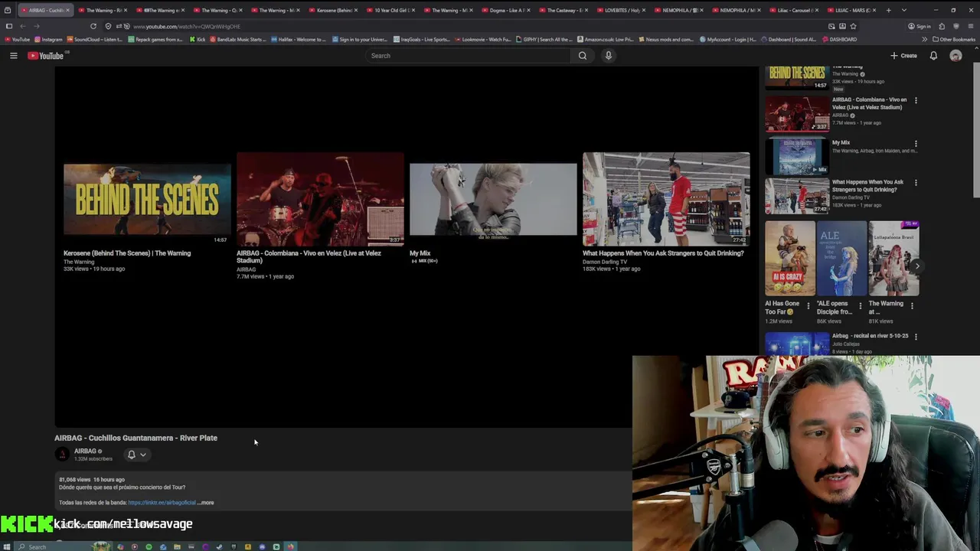Expand description with ...more
This screenshot has height=551, width=980.
[206, 503]
